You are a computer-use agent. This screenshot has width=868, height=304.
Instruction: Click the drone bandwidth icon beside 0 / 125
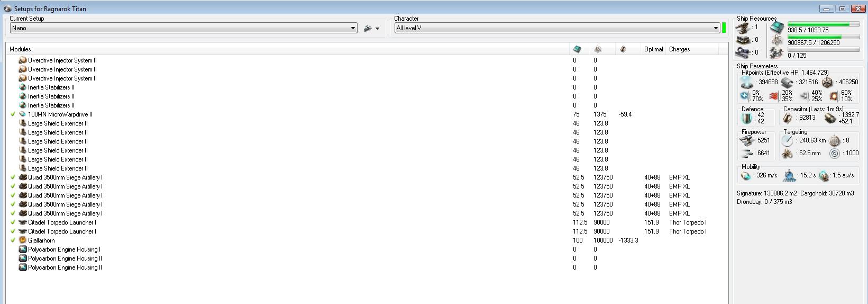pos(776,53)
